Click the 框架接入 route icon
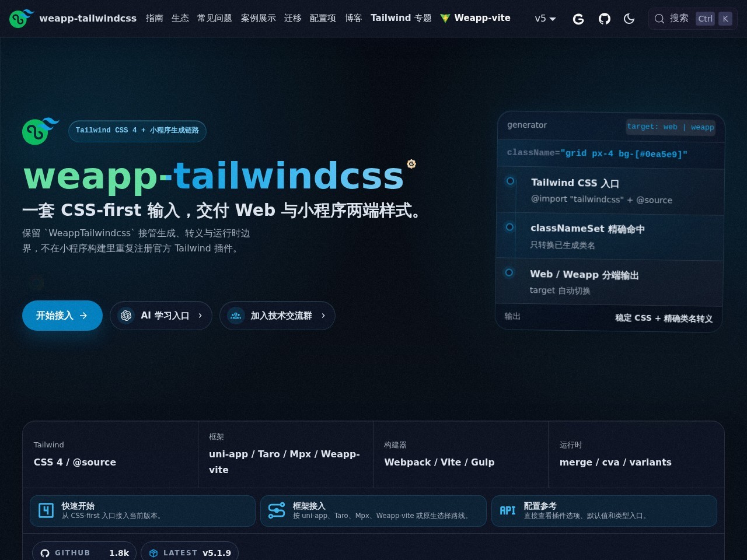Viewport: 747px width, 560px height. pos(277,510)
